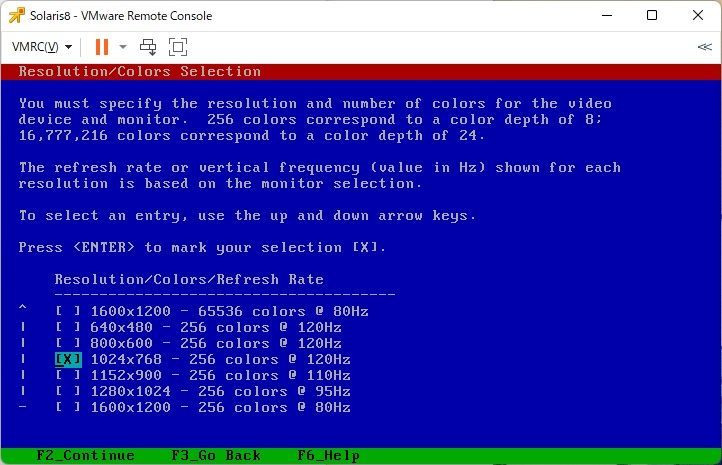Viewport: 722px width, 465px height.
Task: Select '1152x900 - 256 colors @ 110Hz' text
Action: click(x=221, y=375)
